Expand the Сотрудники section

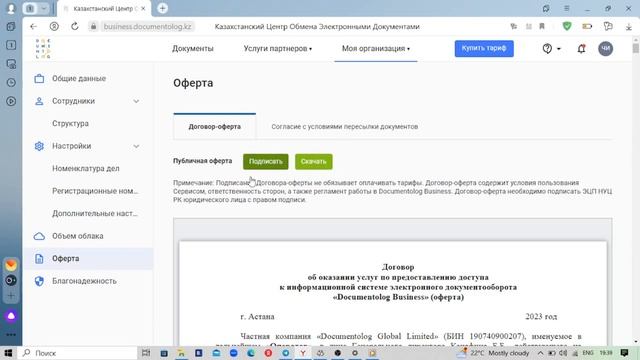pos(136,101)
